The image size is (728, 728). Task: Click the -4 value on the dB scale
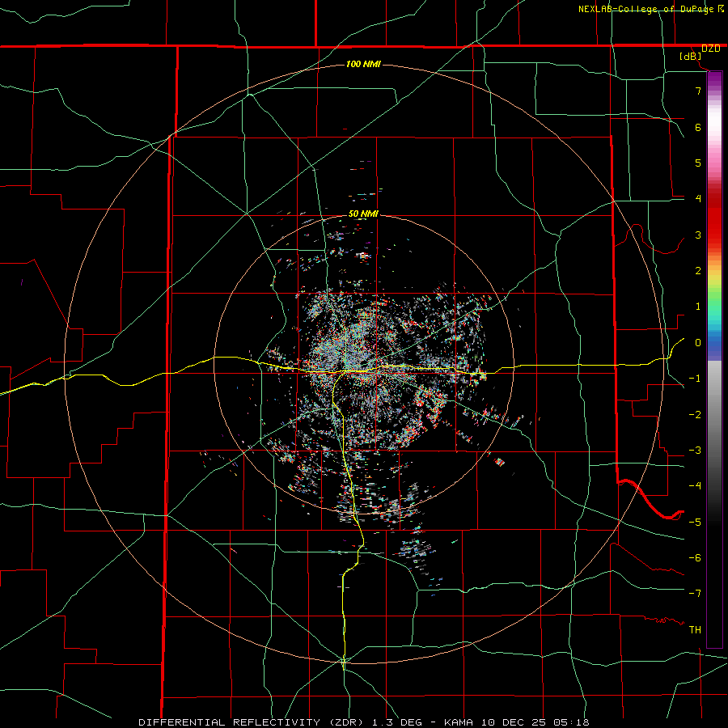click(x=695, y=485)
